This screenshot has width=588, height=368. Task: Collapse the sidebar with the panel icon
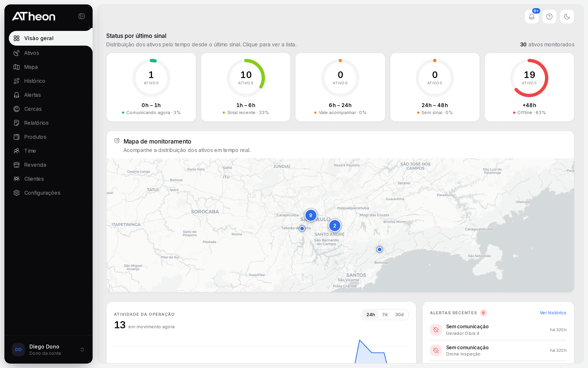click(x=81, y=16)
